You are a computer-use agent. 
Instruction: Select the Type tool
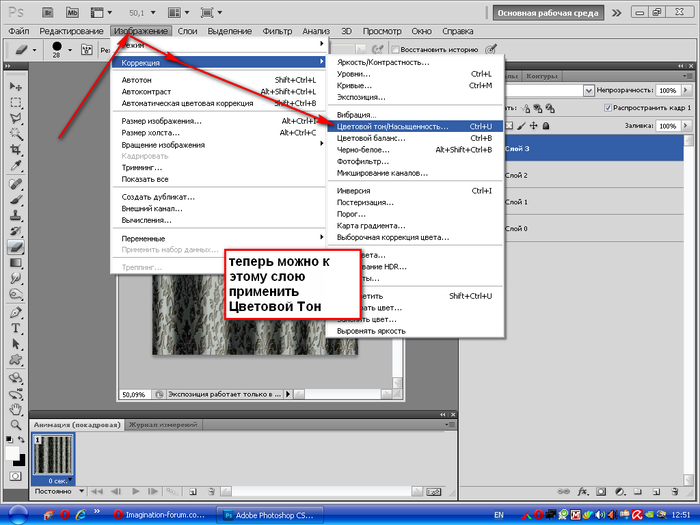click(16, 328)
